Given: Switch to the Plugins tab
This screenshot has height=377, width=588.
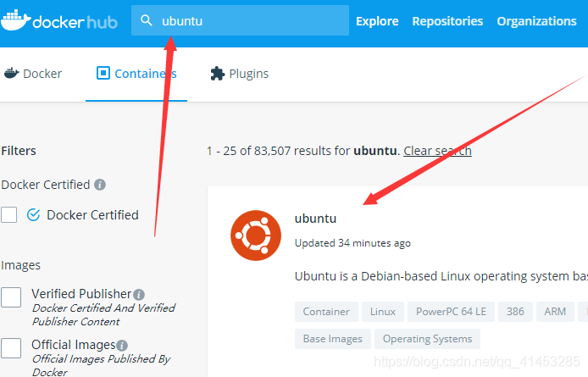Looking at the screenshot, I should point(240,74).
